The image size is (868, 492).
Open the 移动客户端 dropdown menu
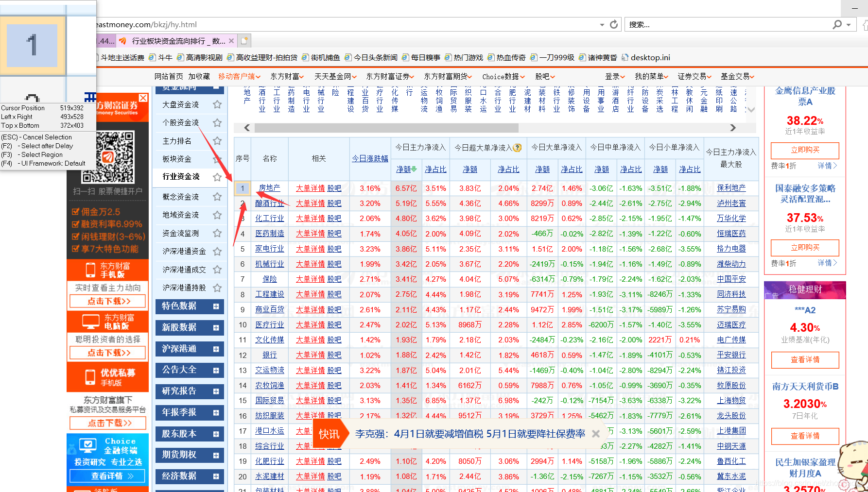click(239, 76)
